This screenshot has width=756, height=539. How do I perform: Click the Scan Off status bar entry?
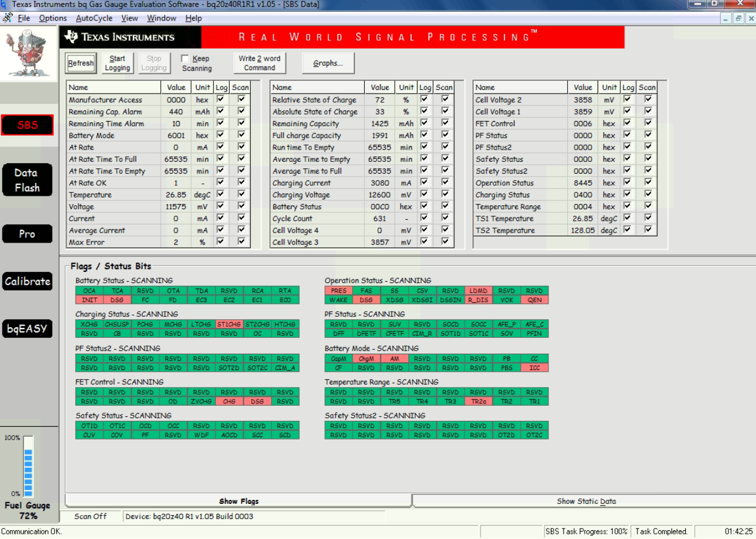(x=91, y=517)
